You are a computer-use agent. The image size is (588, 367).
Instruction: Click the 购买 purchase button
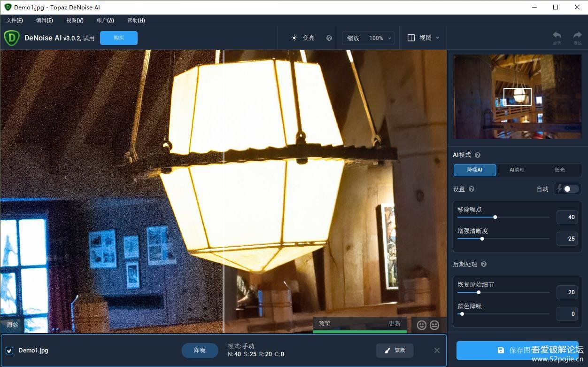[x=118, y=38]
